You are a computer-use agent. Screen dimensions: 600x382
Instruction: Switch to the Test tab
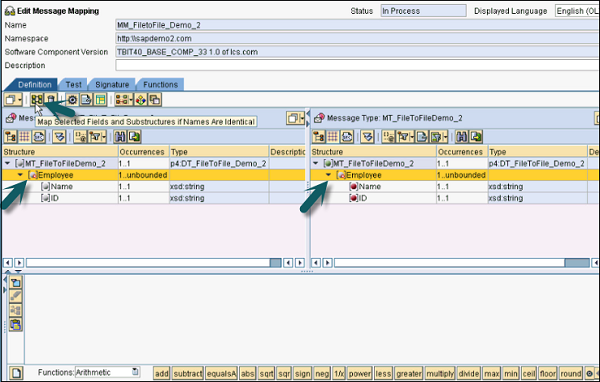[x=73, y=85]
